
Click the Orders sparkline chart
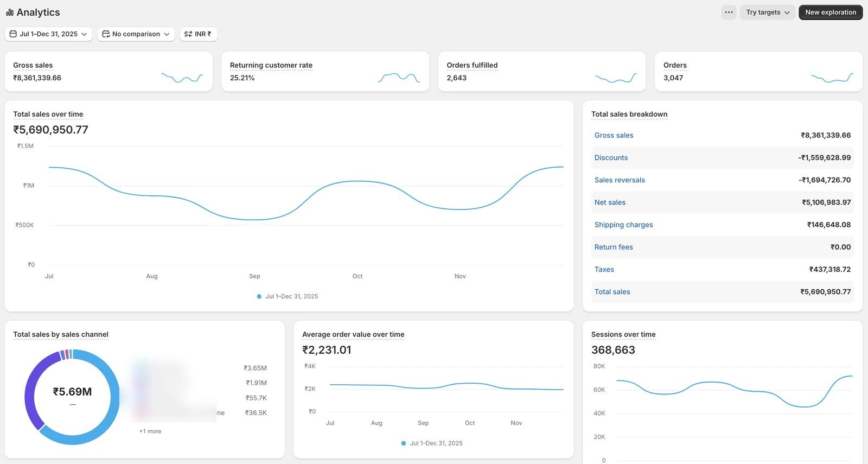(x=832, y=78)
